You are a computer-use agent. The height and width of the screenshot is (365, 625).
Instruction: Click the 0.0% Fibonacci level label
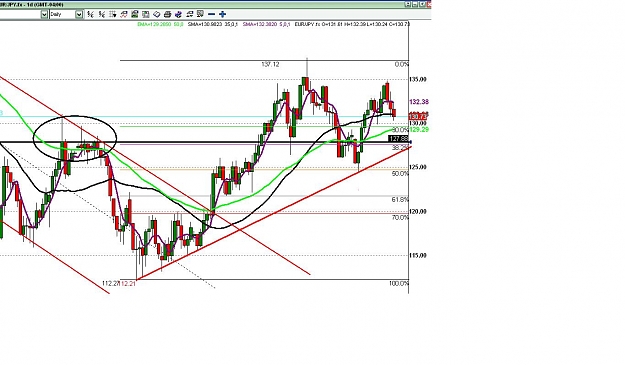(401, 65)
